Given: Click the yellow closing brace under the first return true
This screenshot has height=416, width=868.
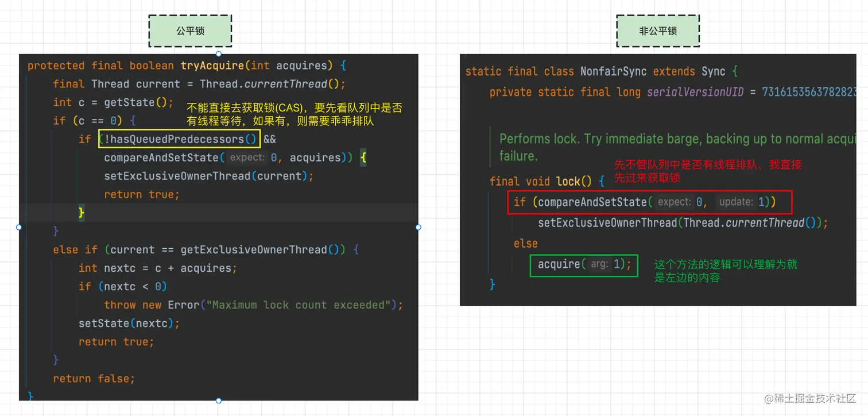Looking at the screenshot, I should point(82,213).
